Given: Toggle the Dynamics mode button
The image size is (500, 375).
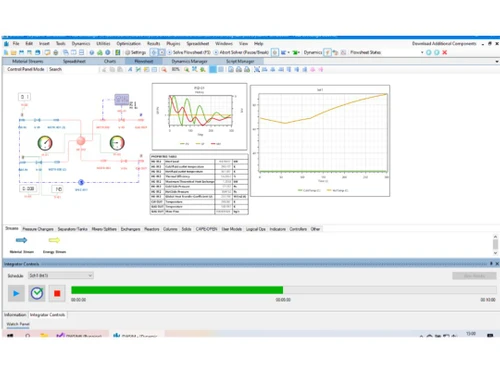Looking at the screenshot, I should pos(328,52).
